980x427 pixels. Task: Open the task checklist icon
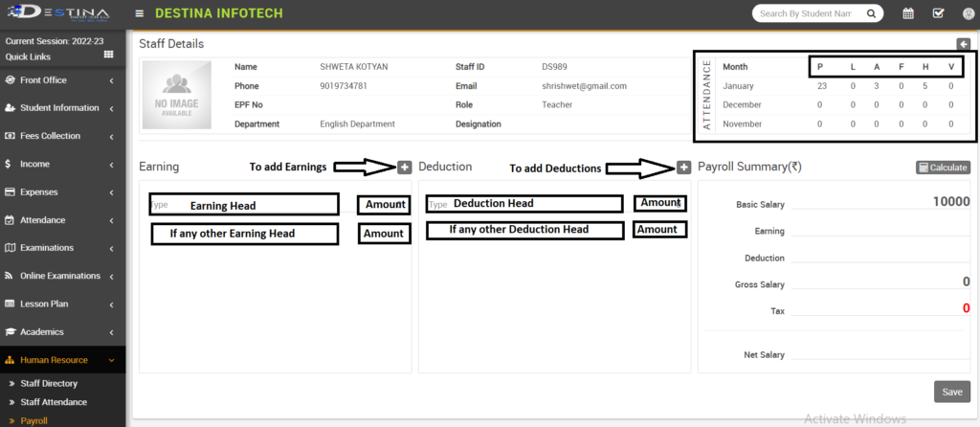coord(938,13)
